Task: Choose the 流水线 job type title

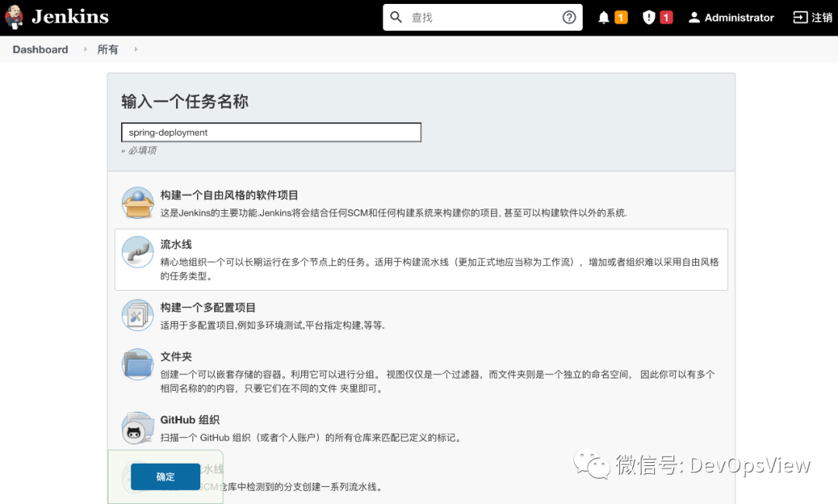Action: 176,244
